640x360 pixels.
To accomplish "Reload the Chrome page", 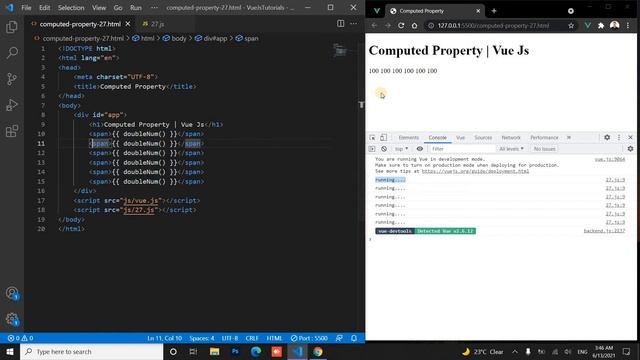I will coord(401,25).
